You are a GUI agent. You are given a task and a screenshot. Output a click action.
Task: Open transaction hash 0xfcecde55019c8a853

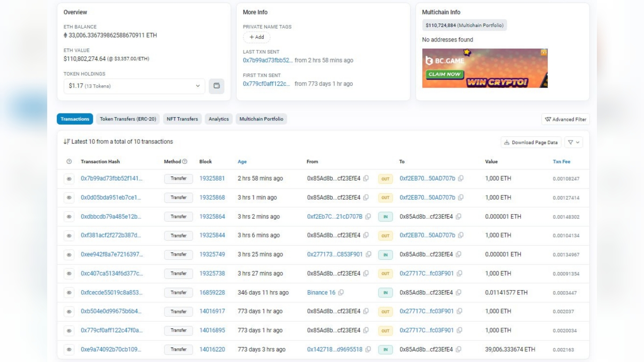point(112,292)
